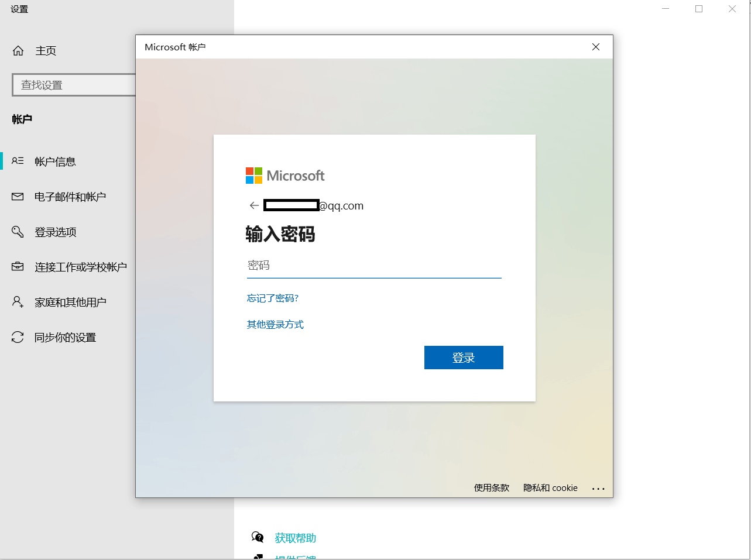Click the work or school briefcase icon
The image size is (751, 560).
(x=18, y=267)
